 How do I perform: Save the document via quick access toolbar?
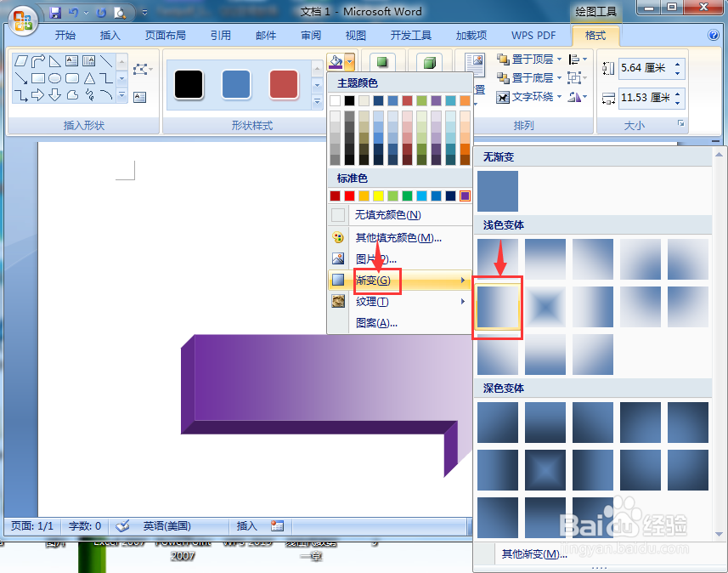click(x=55, y=13)
